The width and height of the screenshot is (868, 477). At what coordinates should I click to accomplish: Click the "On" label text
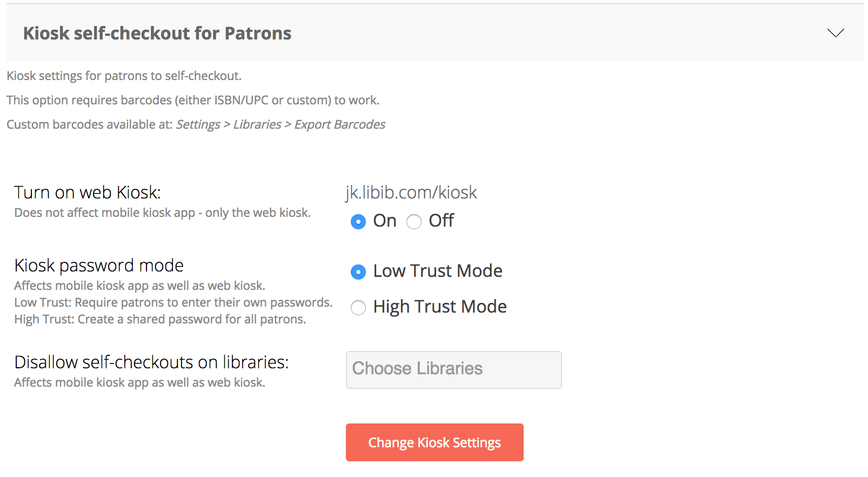coord(385,221)
